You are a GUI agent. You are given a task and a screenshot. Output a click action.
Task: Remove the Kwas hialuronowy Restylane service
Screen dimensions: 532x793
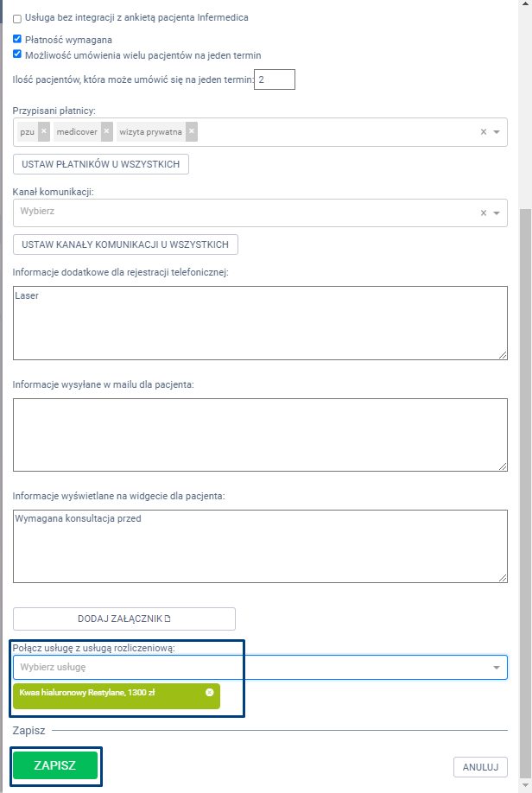pos(210,693)
